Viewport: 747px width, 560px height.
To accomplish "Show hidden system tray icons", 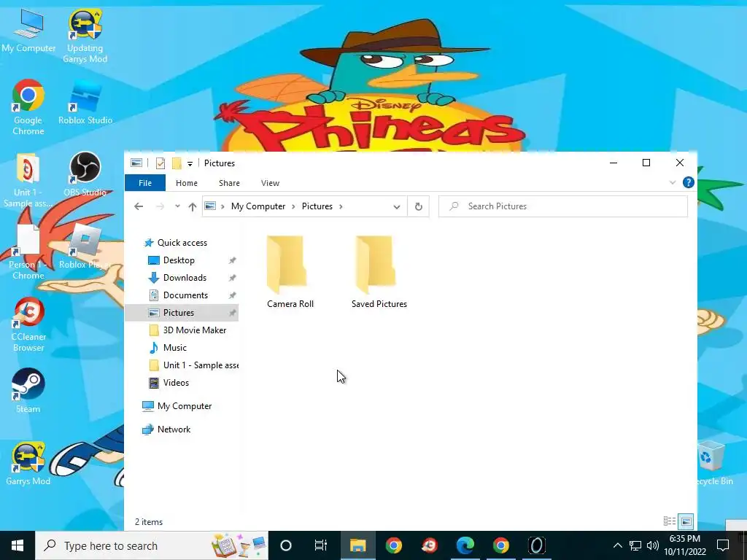I will click(617, 545).
